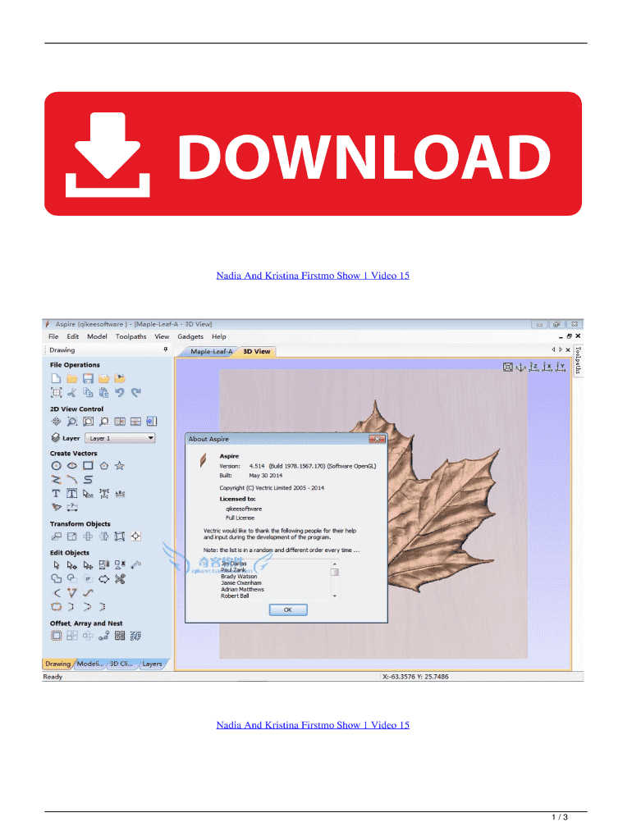Screen dimensions: 632x840
Task: Open the Gadgets menu
Action: (190, 336)
